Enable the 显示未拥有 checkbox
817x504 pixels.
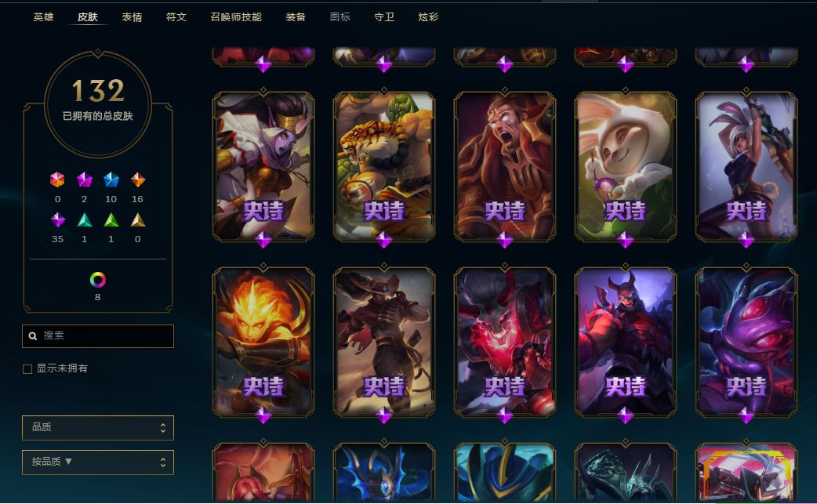coord(27,369)
